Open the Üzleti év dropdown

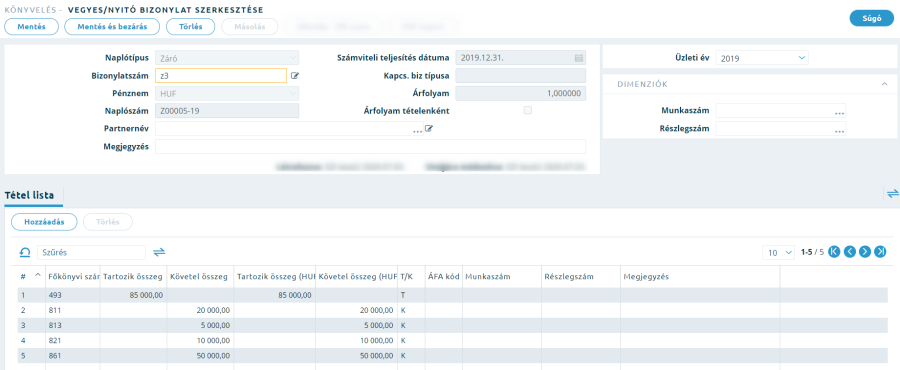[x=762, y=58]
